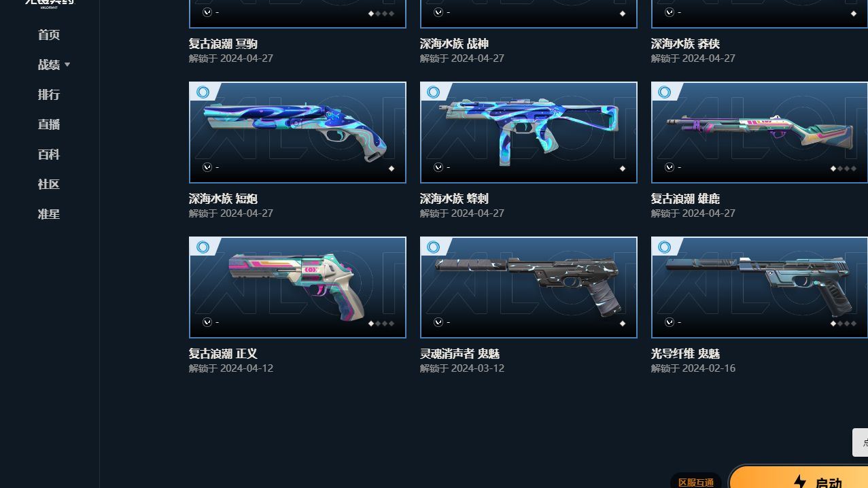Click Valorant points icon on 复古浪潮 正义 card
868x488 pixels.
[207, 322]
